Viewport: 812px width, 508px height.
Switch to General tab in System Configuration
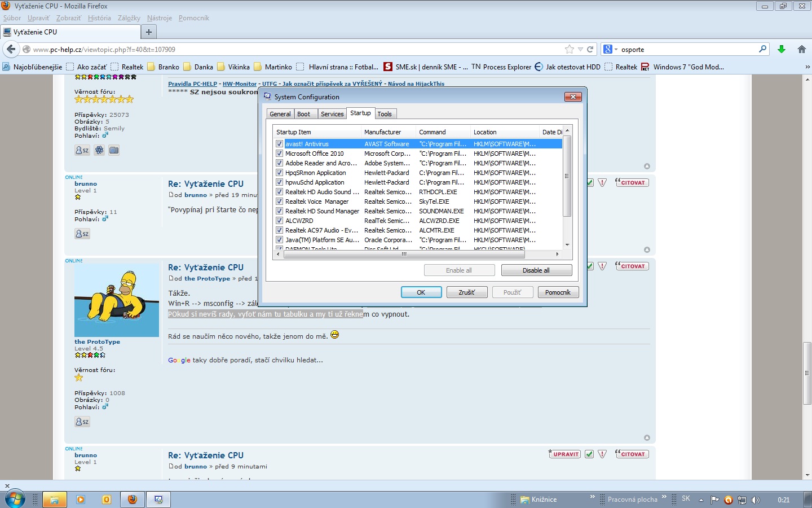(280, 114)
